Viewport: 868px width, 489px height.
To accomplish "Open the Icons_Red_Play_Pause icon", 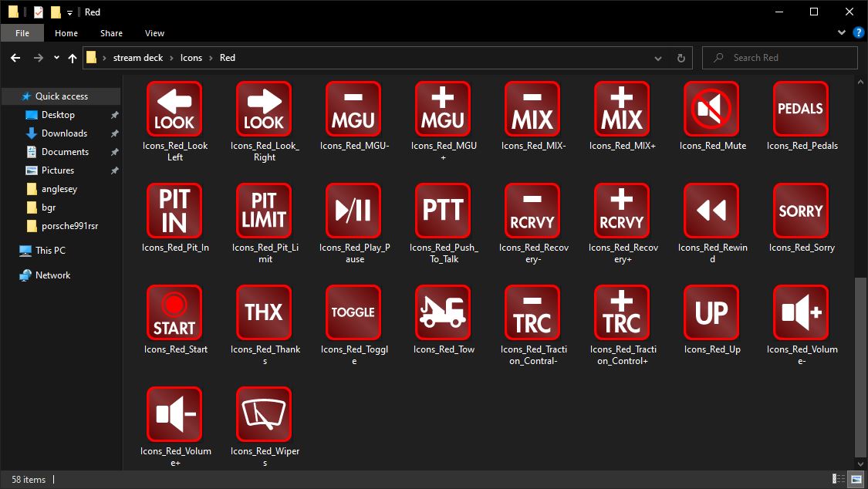I will pos(353,210).
